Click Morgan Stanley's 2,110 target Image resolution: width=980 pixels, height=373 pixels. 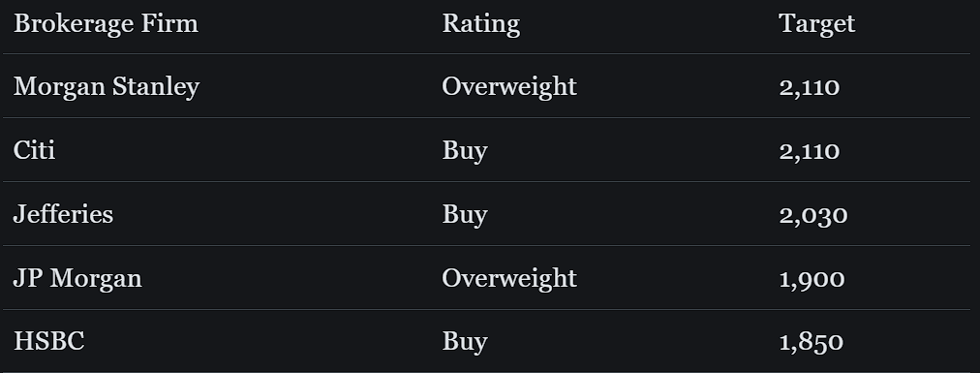809,87
